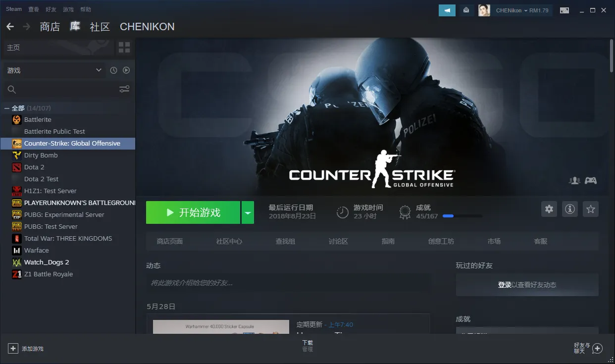Open the game settings gear icon

coord(549,209)
